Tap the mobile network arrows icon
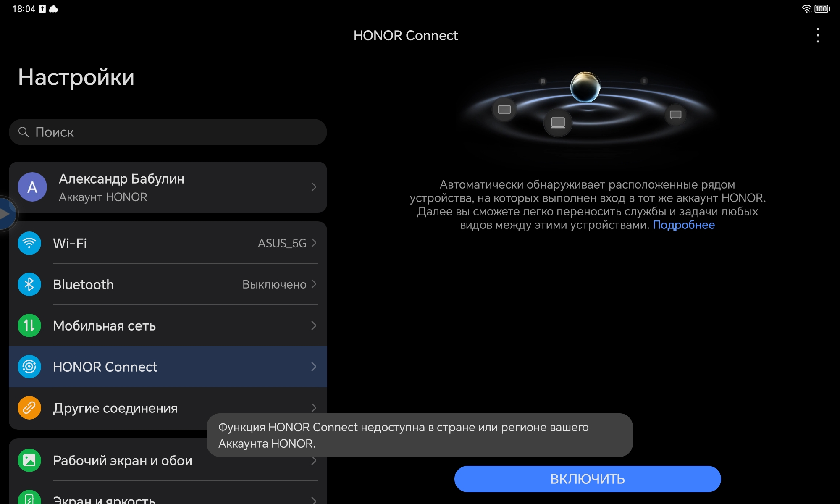This screenshot has width=840, height=504. point(29,325)
